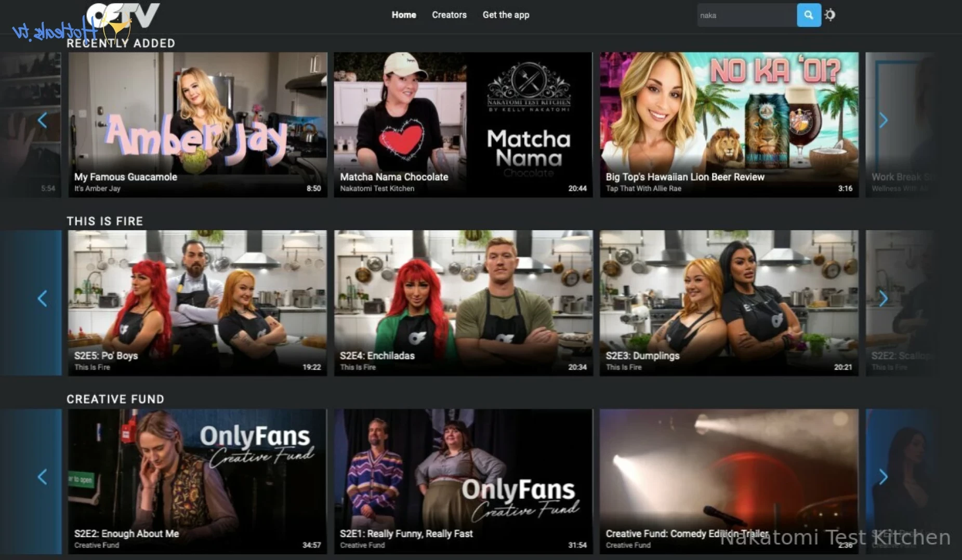Go to next items in Creative Fund
The image size is (962, 560).
(x=883, y=476)
